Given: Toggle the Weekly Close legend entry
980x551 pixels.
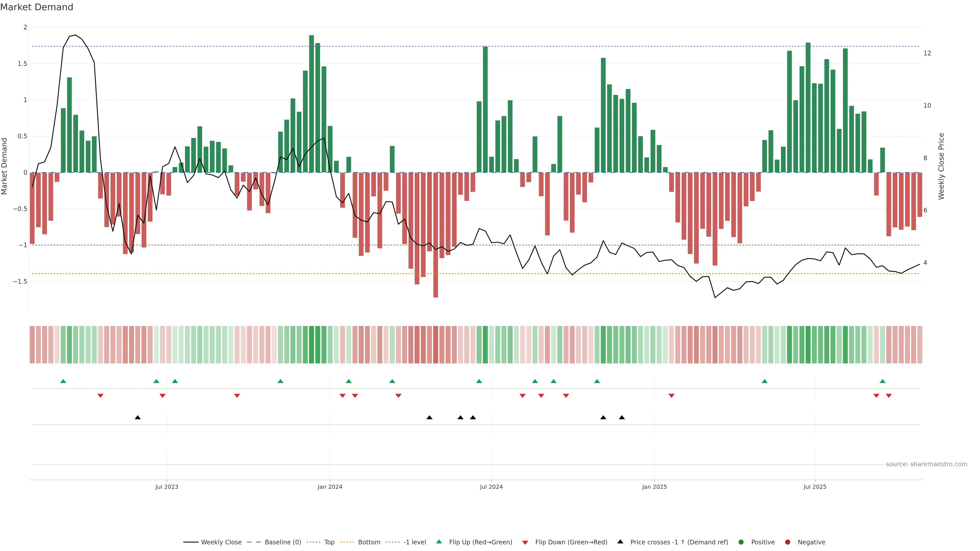Looking at the screenshot, I should pyautogui.click(x=221, y=542).
